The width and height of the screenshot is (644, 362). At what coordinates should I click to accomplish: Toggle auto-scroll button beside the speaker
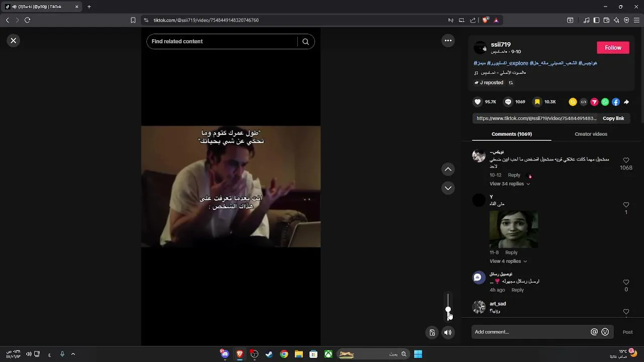[432, 332]
